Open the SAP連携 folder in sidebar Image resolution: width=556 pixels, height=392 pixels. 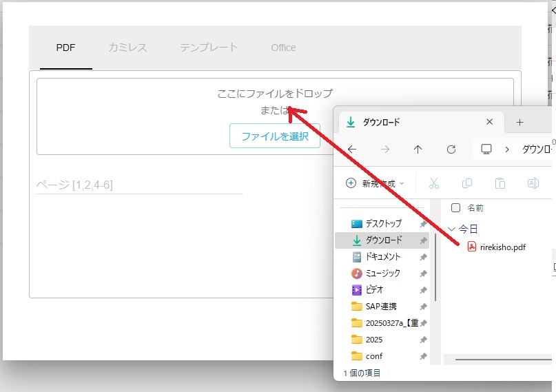tap(380, 307)
